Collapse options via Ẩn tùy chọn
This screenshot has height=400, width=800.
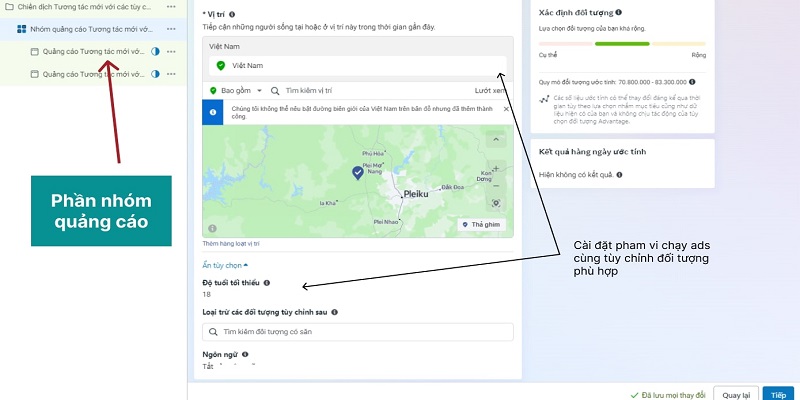(225, 265)
